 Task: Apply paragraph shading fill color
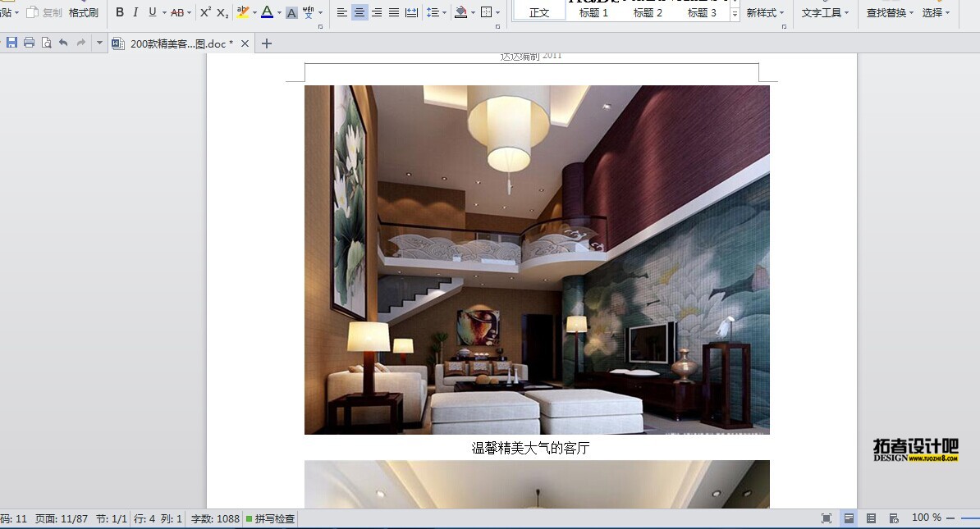(x=460, y=12)
